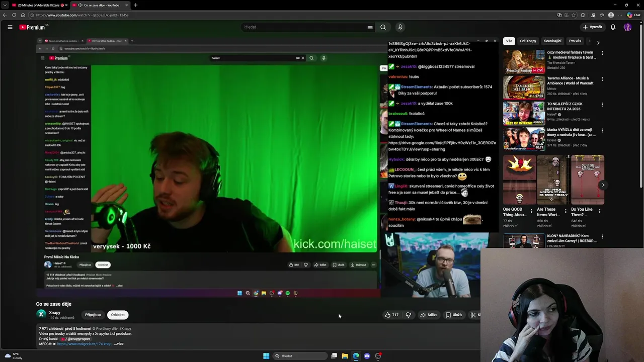Open Matka VYŘÍZLA dítě video title
Viewport: 644px width, 362px height.
tap(572, 132)
